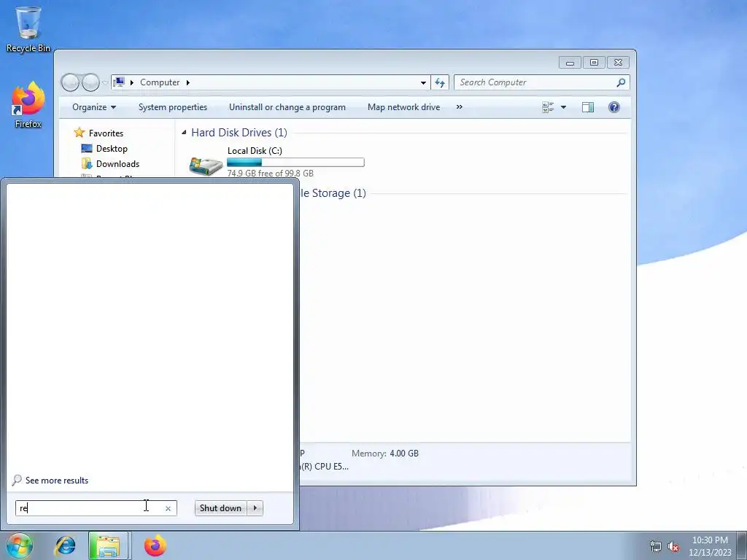Toggle the preview pane
This screenshot has width=747, height=560.
click(x=588, y=107)
